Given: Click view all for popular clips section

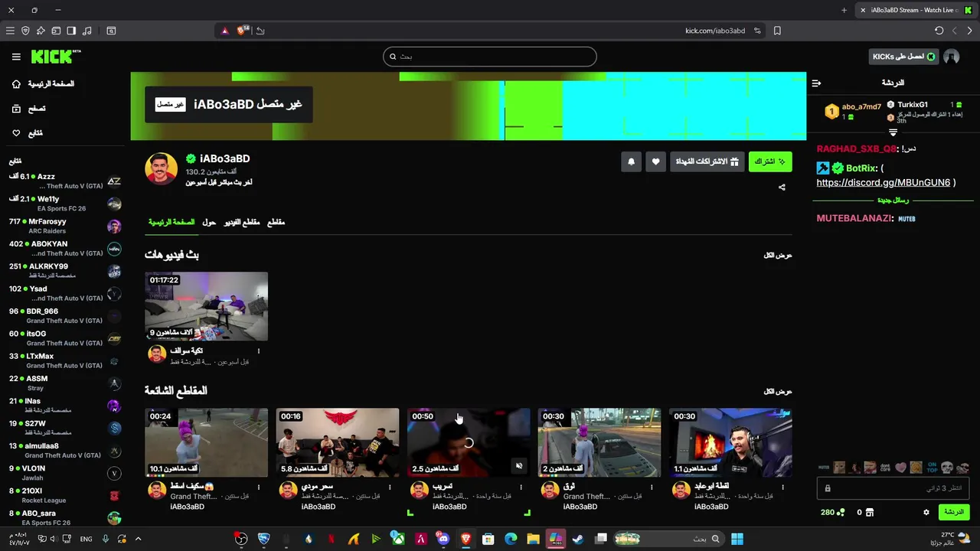Looking at the screenshot, I should (778, 392).
